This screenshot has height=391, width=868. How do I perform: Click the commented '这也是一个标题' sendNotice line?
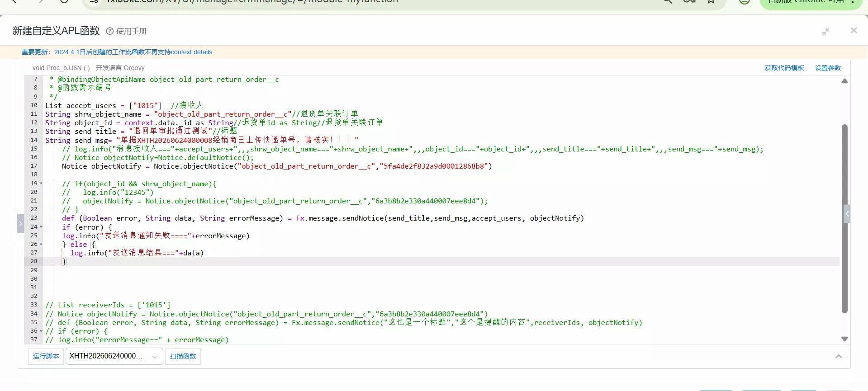point(344,322)
